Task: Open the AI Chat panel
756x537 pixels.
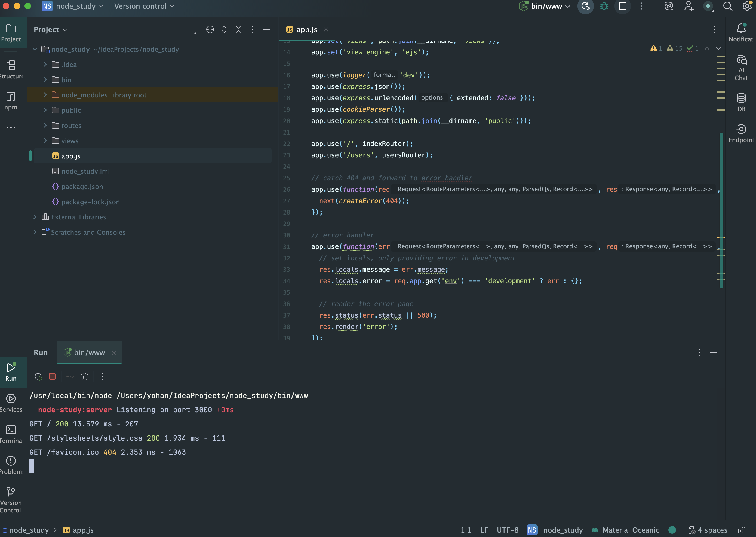Action: [x=741, y=68]
